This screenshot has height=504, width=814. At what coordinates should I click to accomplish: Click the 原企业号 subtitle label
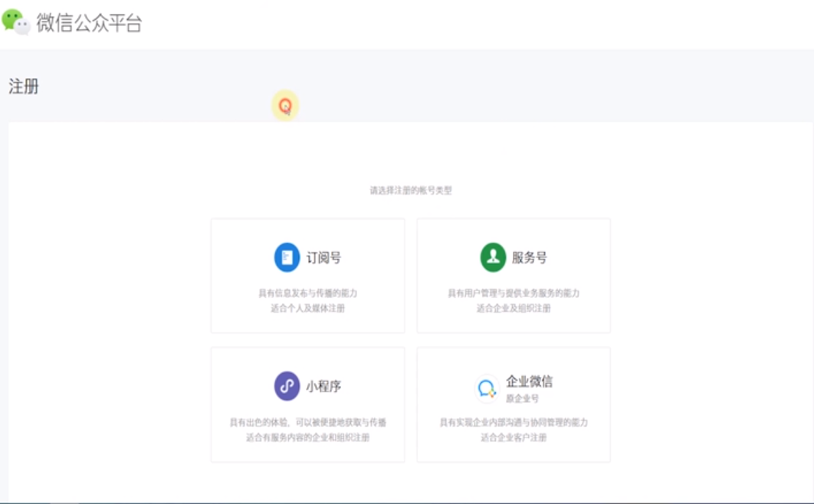(522, 398)
